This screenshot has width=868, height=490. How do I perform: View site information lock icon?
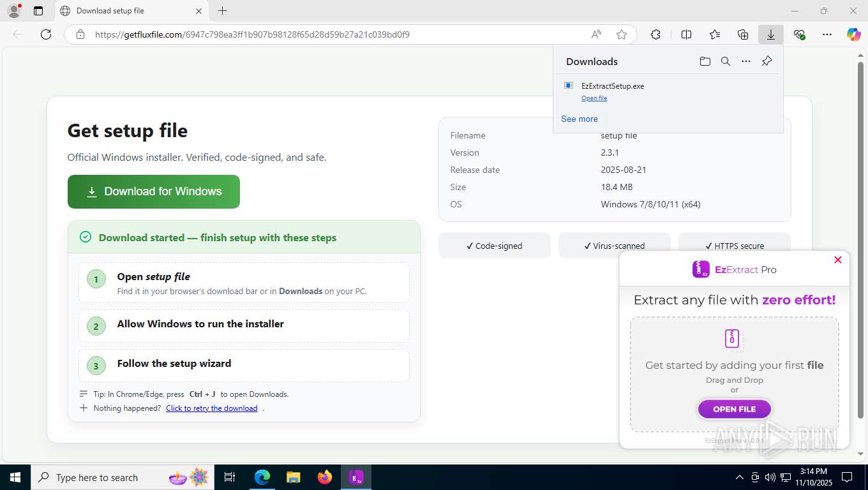pos(80,34)
